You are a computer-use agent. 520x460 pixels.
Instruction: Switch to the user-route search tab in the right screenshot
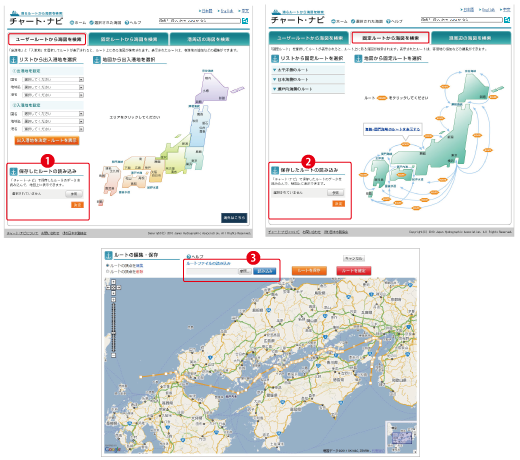pos(309,38)
